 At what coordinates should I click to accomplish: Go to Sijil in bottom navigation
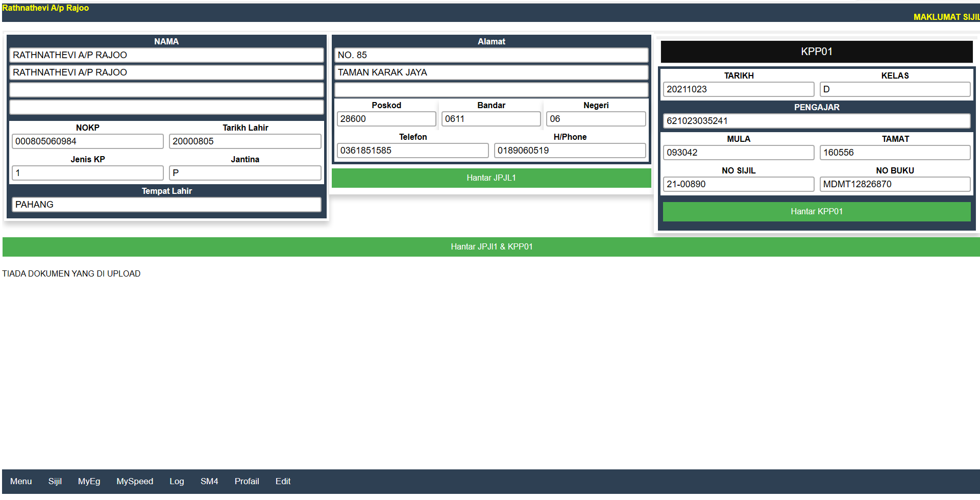(55, 481)
